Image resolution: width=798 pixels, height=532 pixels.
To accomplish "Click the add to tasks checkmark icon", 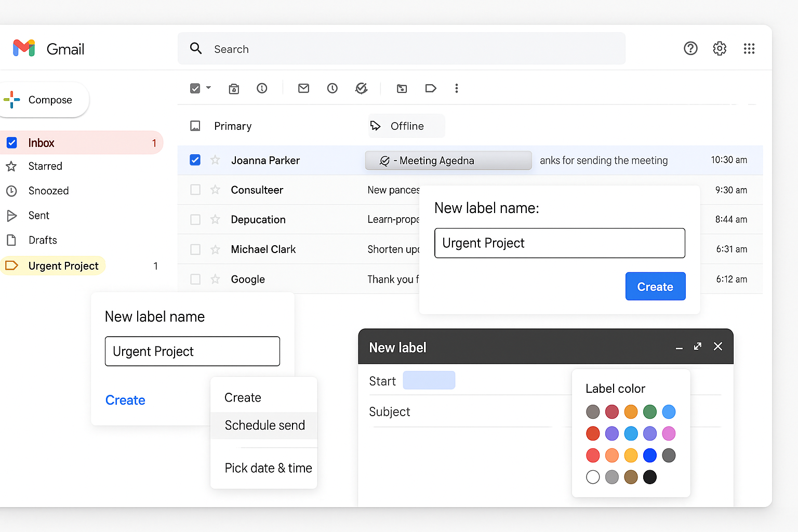I will [x=361, y=88].
